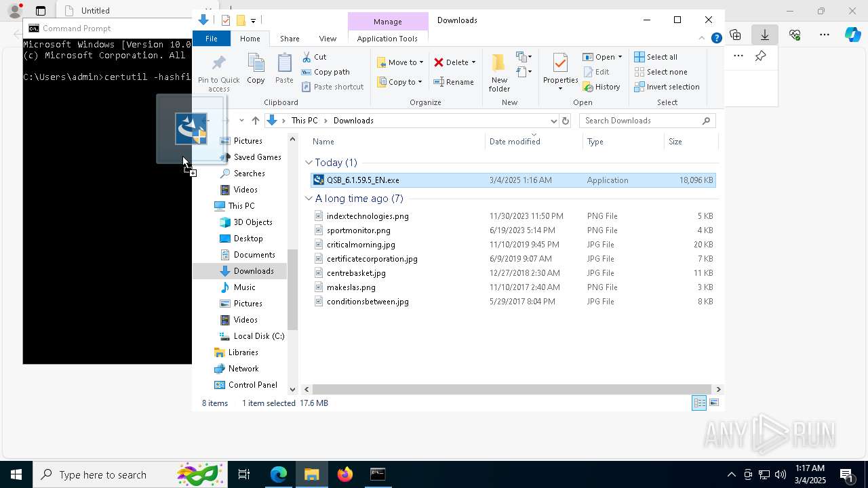Open the recent locations dropdown arrow
The image size is (868, 488).
click(x=241, y=121)
